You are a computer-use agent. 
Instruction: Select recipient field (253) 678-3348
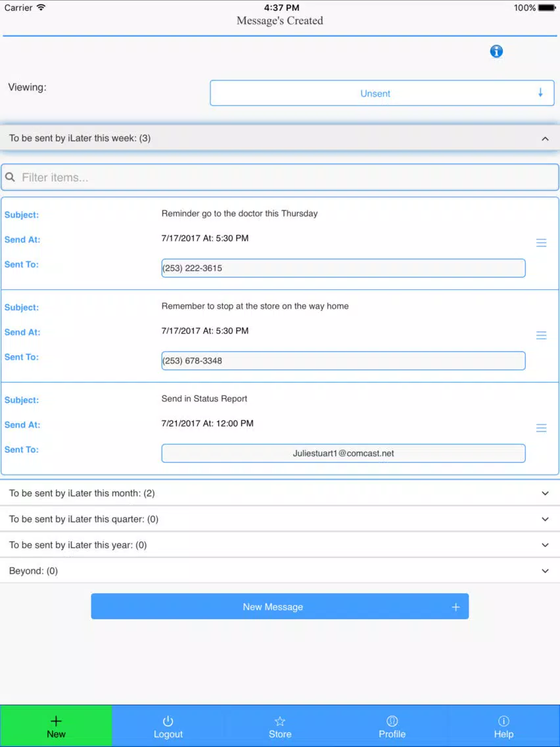tap(343, 360)
